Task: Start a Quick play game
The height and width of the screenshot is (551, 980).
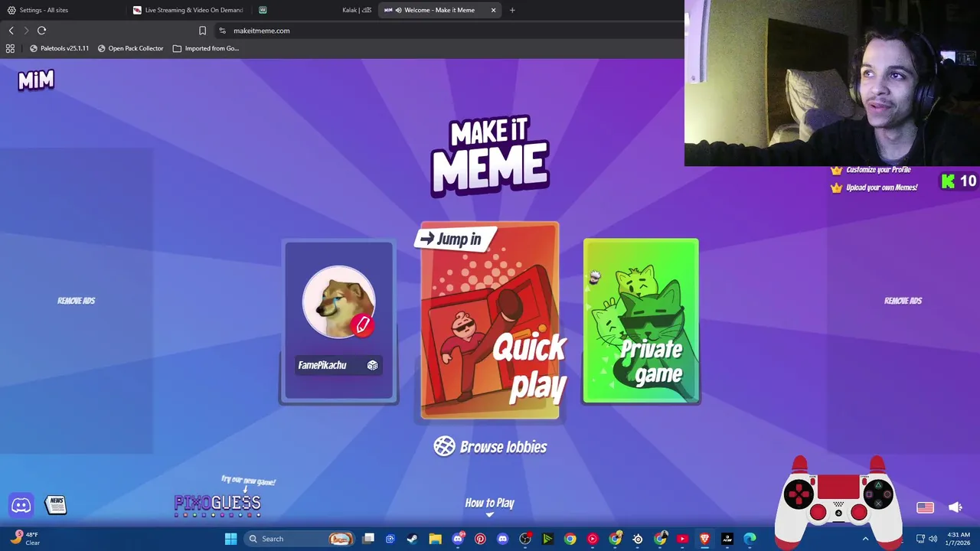Action: pyautogui.click(x=490, y=321)
